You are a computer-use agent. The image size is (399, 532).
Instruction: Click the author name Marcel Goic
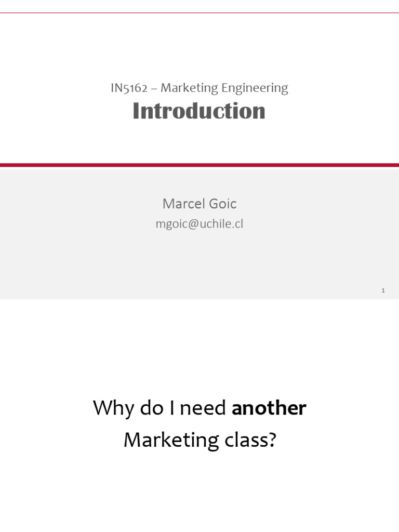(199, 204)
